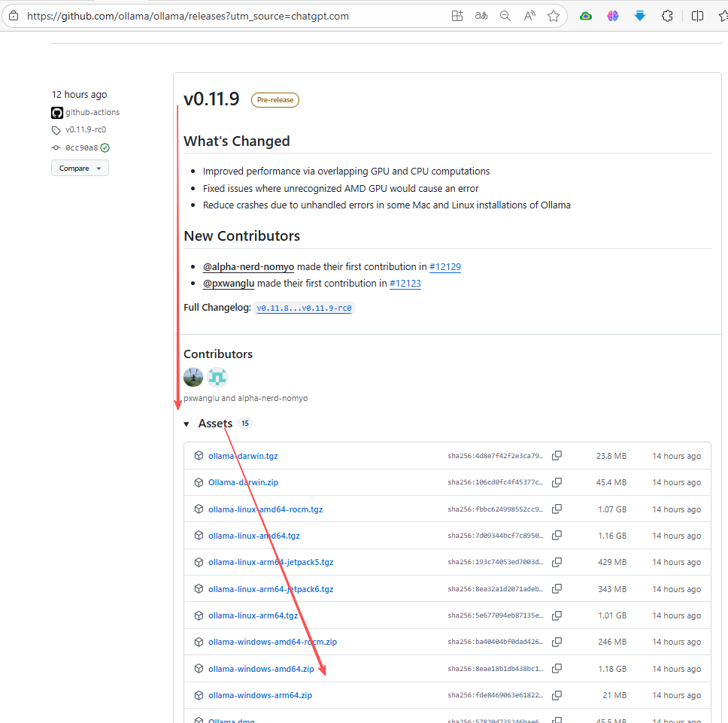Click the github-actions avatar icon
Image resolution: width=728 pixels, height=723 pixels.
coord(57,113)
